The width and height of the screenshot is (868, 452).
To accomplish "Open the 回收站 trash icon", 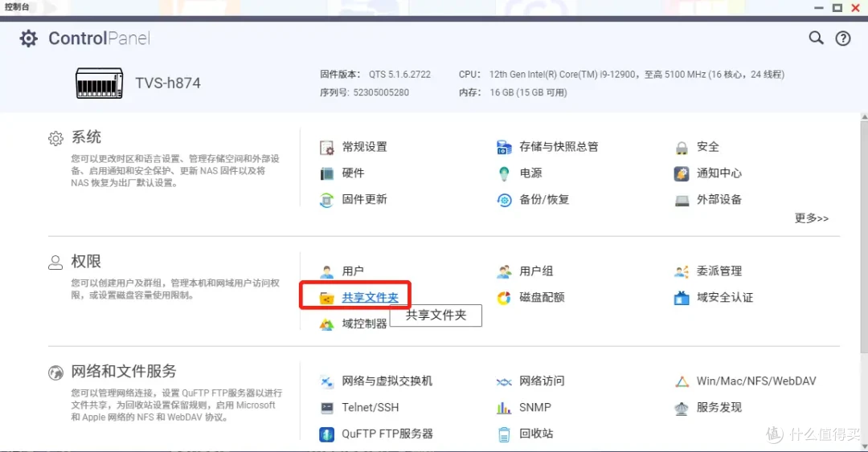I will [x=504, y=434].
